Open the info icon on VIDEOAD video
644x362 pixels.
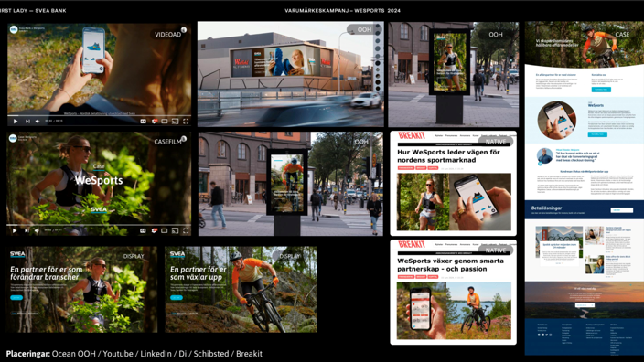pos(184,29)
